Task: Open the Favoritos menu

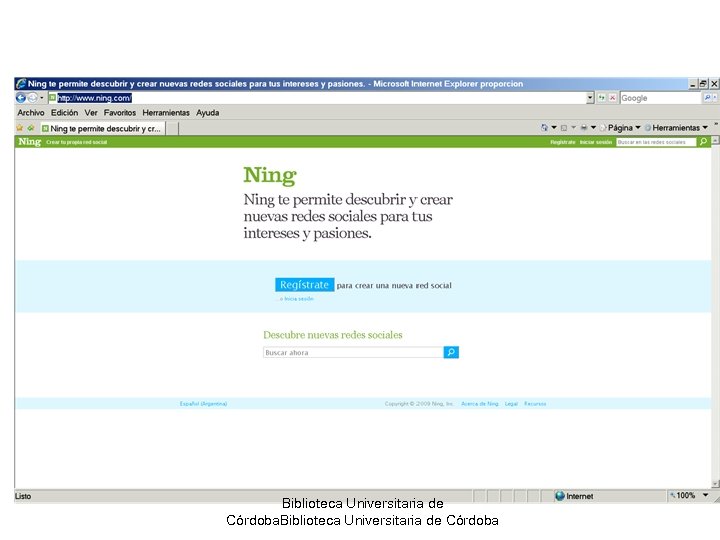Action: 119,112
